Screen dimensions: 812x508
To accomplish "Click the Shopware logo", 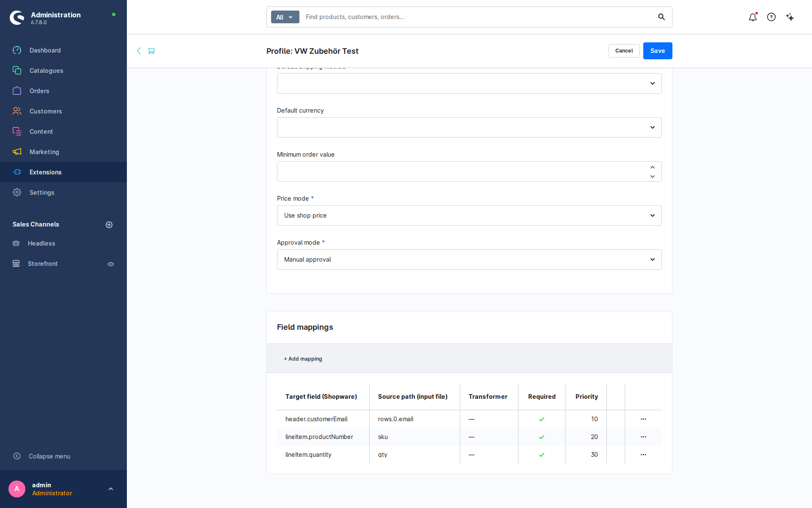I will tap(17, 17).
